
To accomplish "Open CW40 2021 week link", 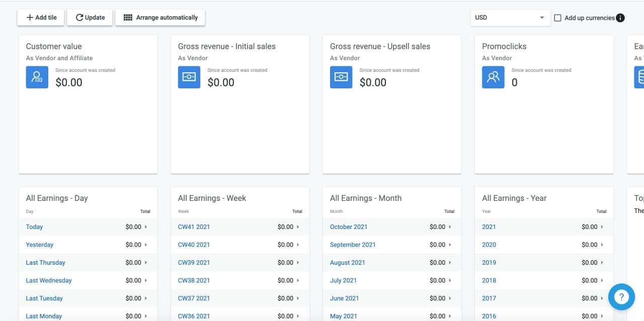I will pos(194,245).
